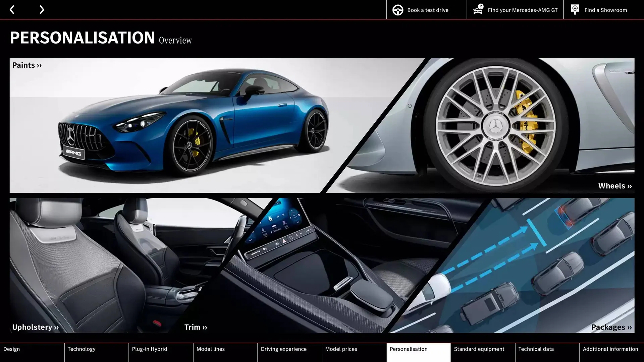
Task: Open the Packages section link
Action: [611, 327]
